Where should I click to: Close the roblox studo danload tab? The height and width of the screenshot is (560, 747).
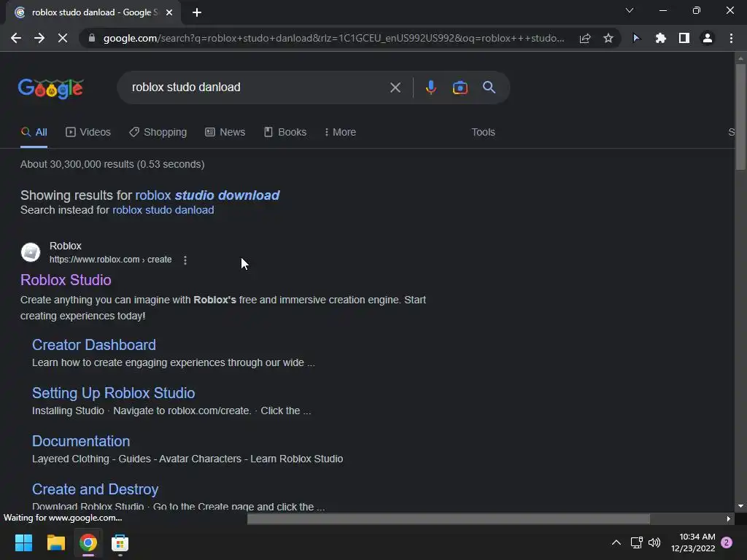click(169, 12)
